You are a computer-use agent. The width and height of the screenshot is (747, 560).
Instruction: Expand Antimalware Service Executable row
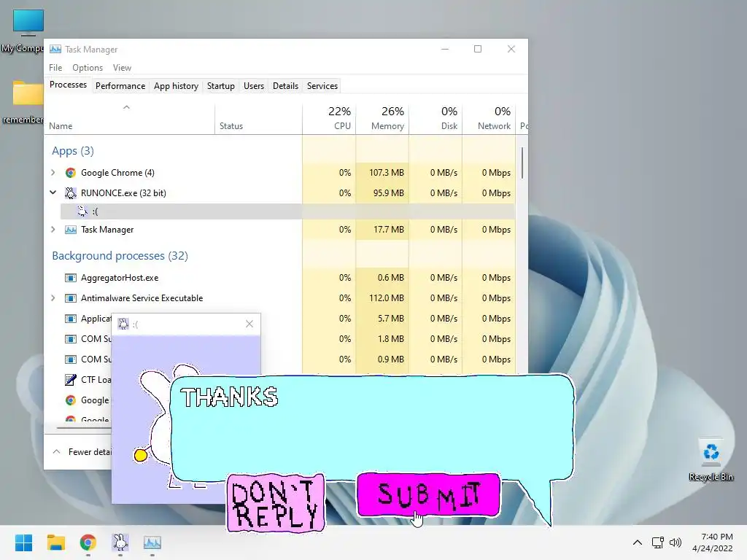tap(53, 297)
